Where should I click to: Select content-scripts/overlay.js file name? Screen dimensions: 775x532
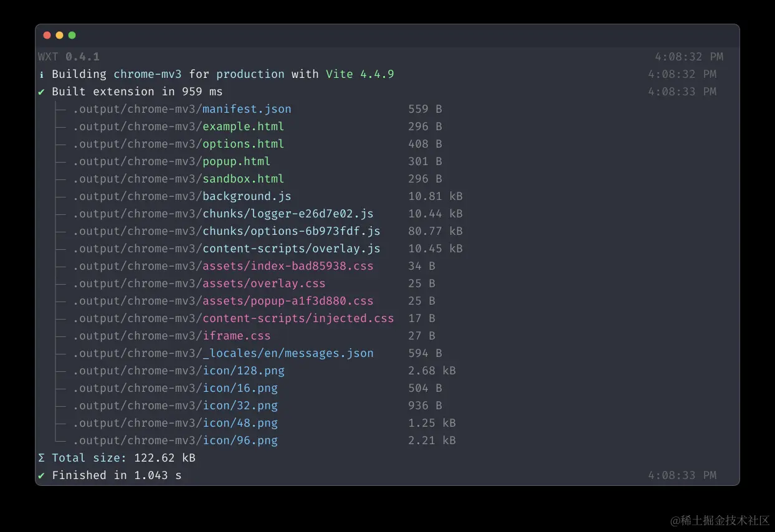click(292, 249)
